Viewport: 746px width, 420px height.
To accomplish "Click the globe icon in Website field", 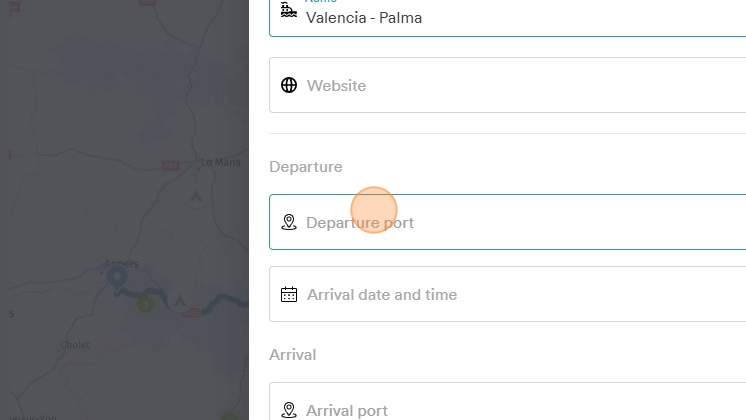I will pos(289,85).
